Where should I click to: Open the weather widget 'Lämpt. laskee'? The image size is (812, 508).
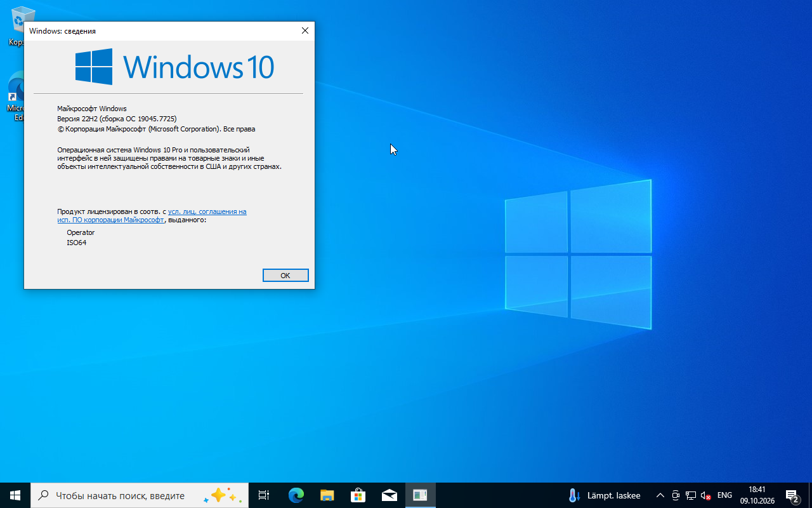coord(605,495)
